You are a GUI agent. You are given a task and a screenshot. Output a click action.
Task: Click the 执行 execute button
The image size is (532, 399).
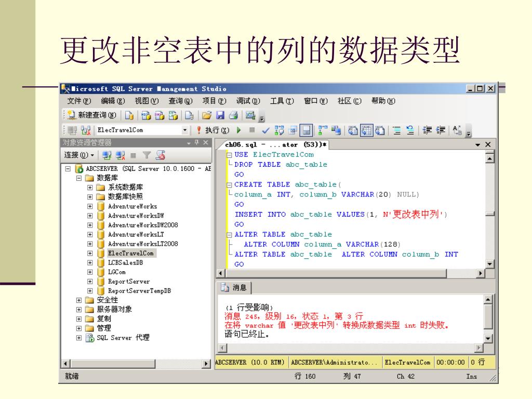point(212,130)
